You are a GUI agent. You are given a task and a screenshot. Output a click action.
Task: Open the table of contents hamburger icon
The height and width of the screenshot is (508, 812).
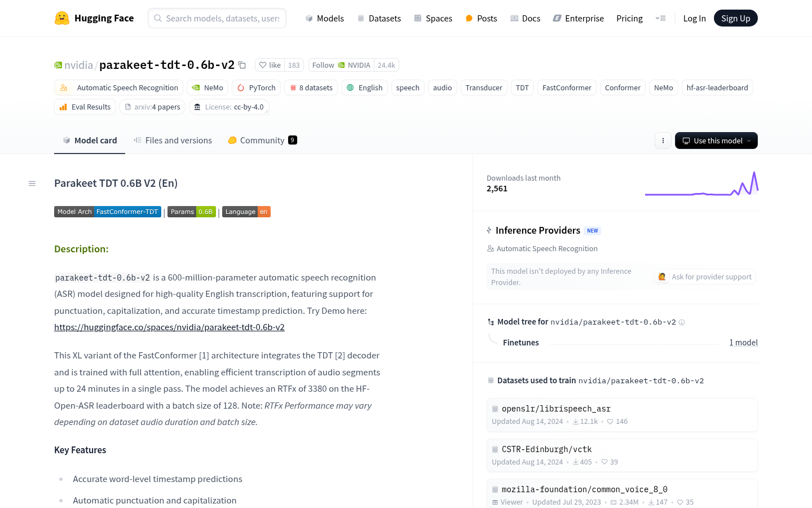[x=32, y=183]
